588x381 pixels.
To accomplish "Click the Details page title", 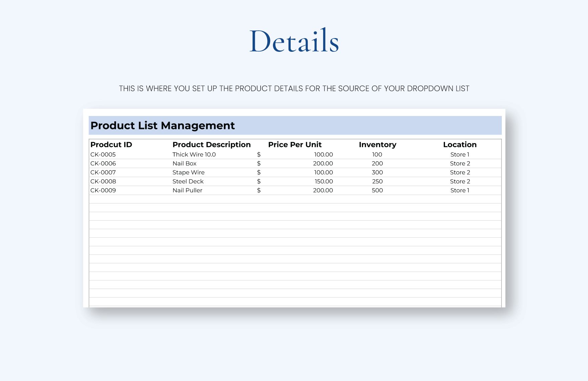I will click(294, 40).
